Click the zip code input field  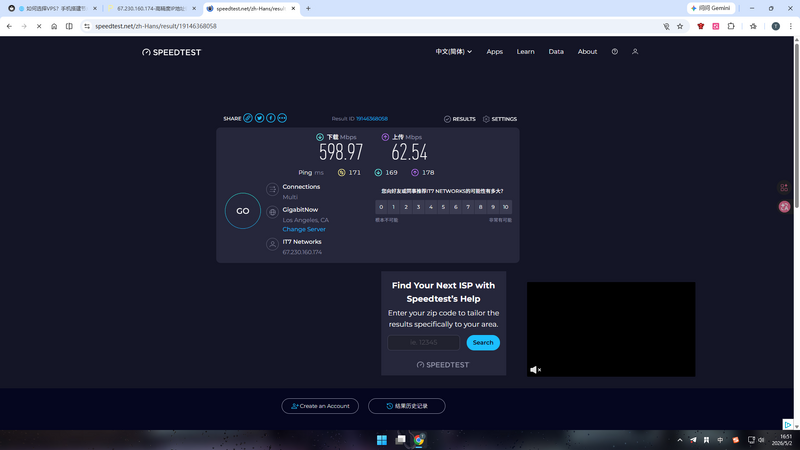[423, 342]
